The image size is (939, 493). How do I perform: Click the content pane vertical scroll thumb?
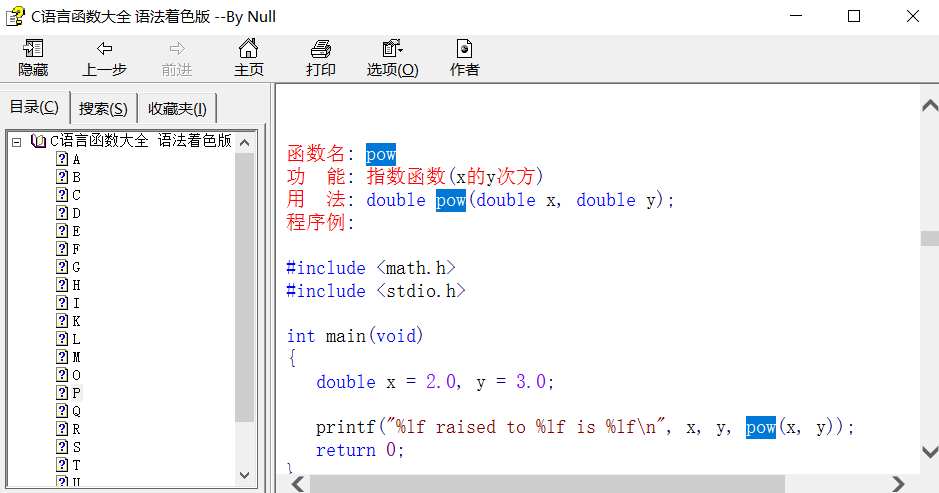coord(929,238)
